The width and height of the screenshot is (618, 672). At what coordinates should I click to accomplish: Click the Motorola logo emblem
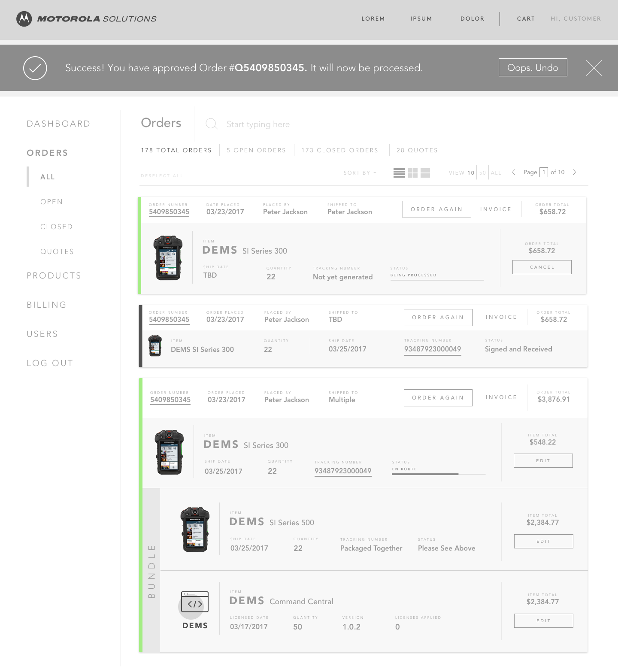click(24, 19)
